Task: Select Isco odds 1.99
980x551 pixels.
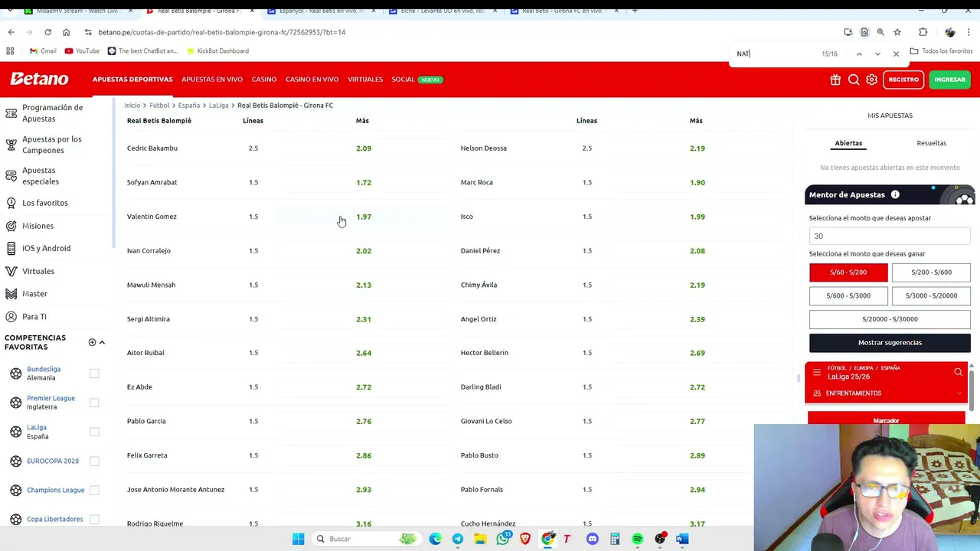Action: (697, 217)
